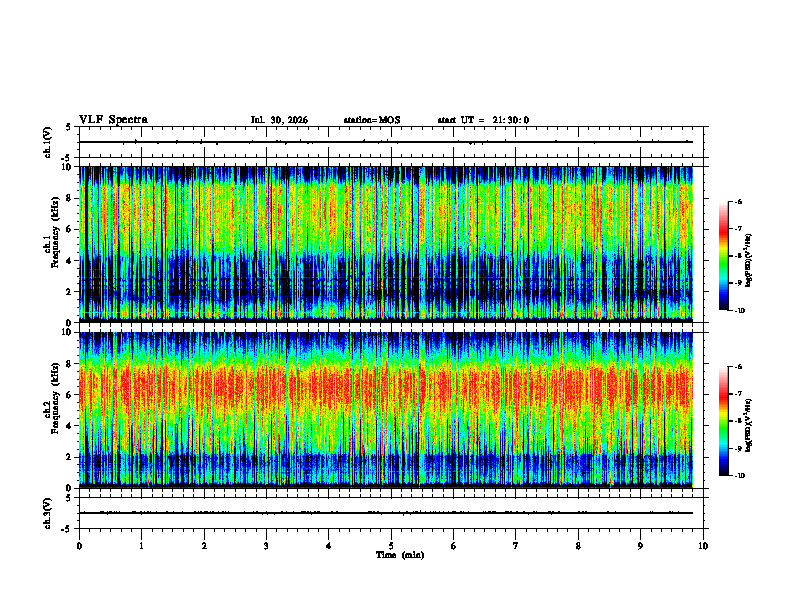Click time axis tick label "5"
Image resolution: width=792 pixels, height=612 pixels.
(x=391, y=546)
